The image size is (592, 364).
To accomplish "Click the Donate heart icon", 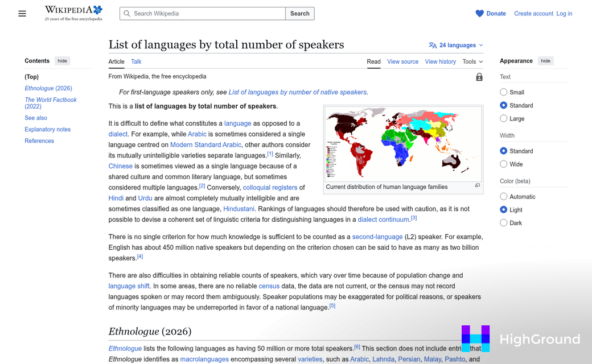I will pyautogui.click(x=479, y=14).
